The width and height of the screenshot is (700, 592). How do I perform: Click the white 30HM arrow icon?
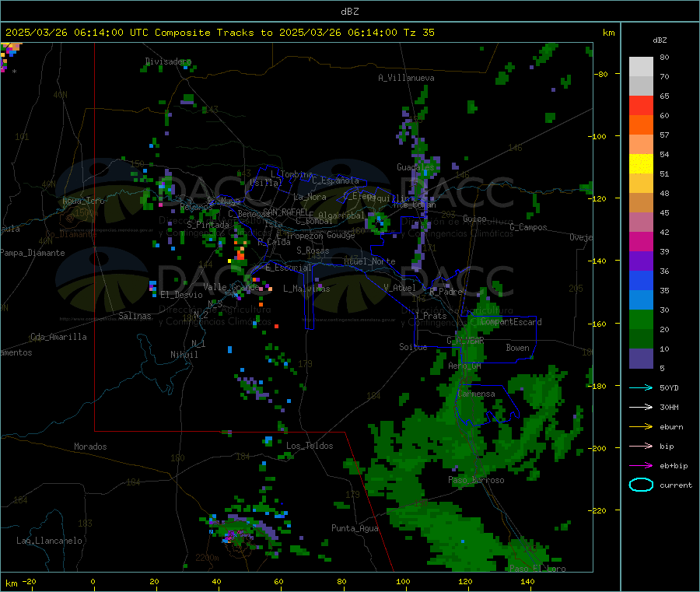(641, 407)
